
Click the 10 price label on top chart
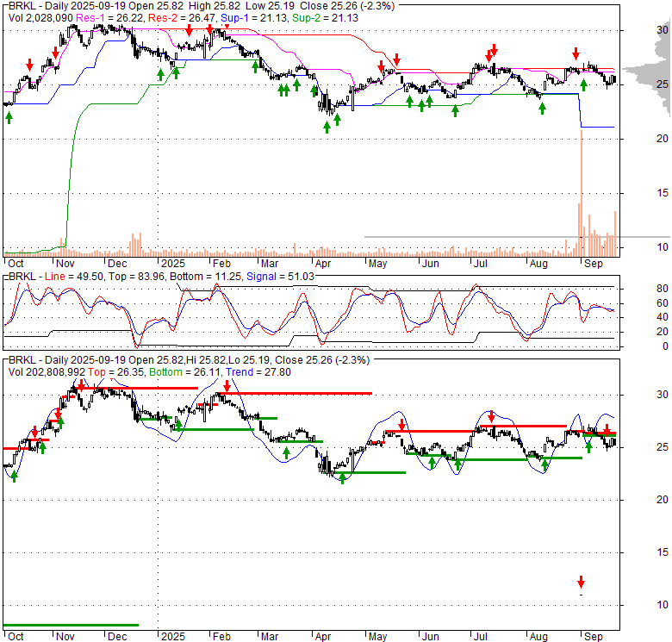pos(663,247)
